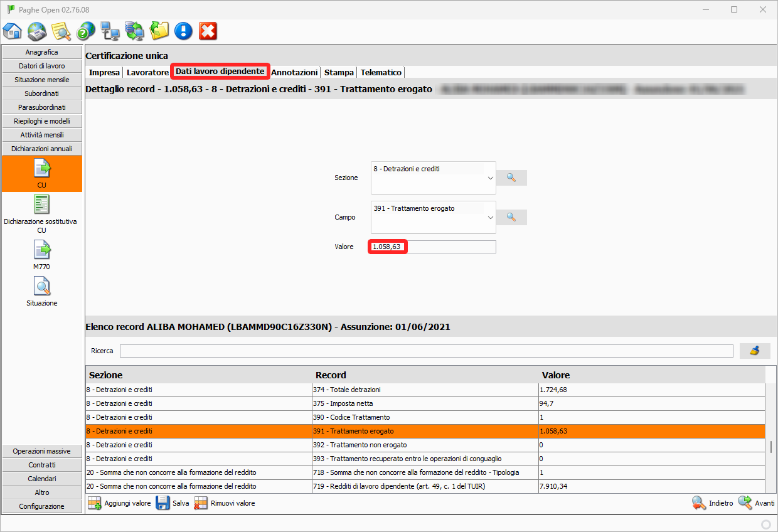Click the blue exclamation info icon
This screenshot has width=778, height=532.
pos(183,31)
